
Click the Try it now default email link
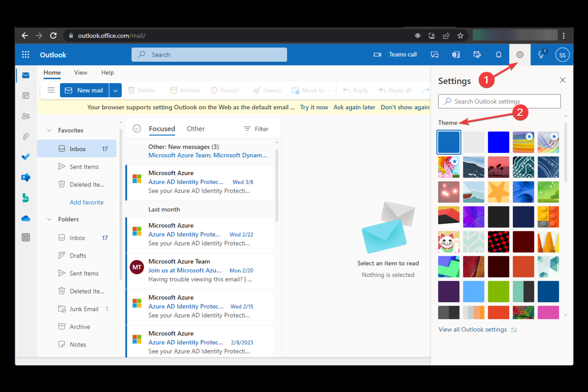(x=315, y=107)
